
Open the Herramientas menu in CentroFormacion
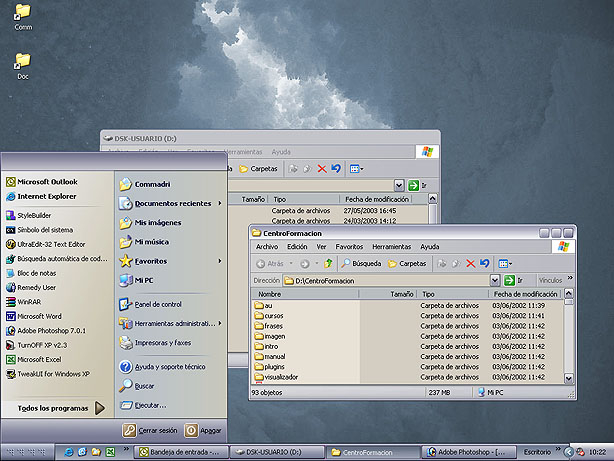coord(391,246)
